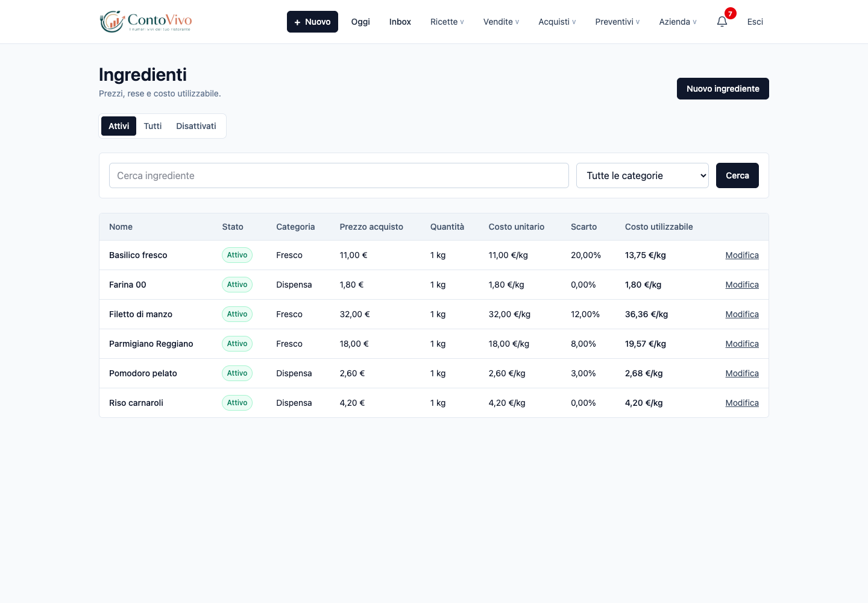Open the notifications bell icon
This screenshot has height=603, width=868.
tap(722, 22)
